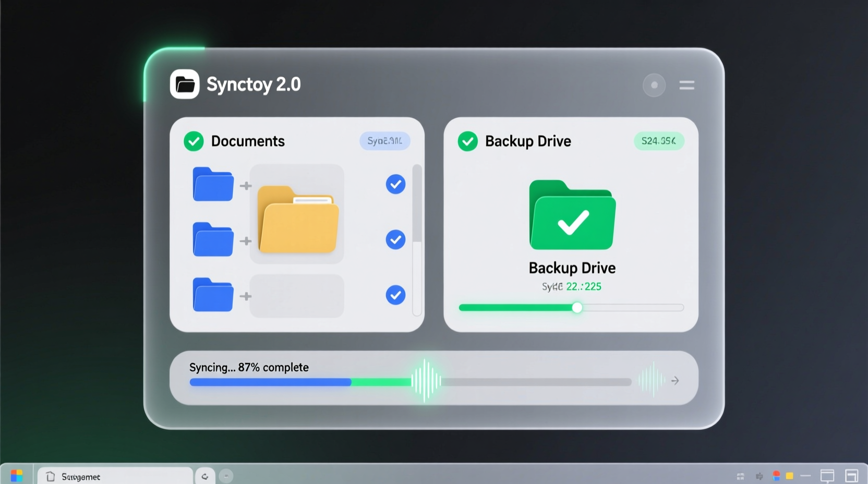Screen dimensions: 868x484
Task: Click the red and blue tray icon
Action: [776, 476]
